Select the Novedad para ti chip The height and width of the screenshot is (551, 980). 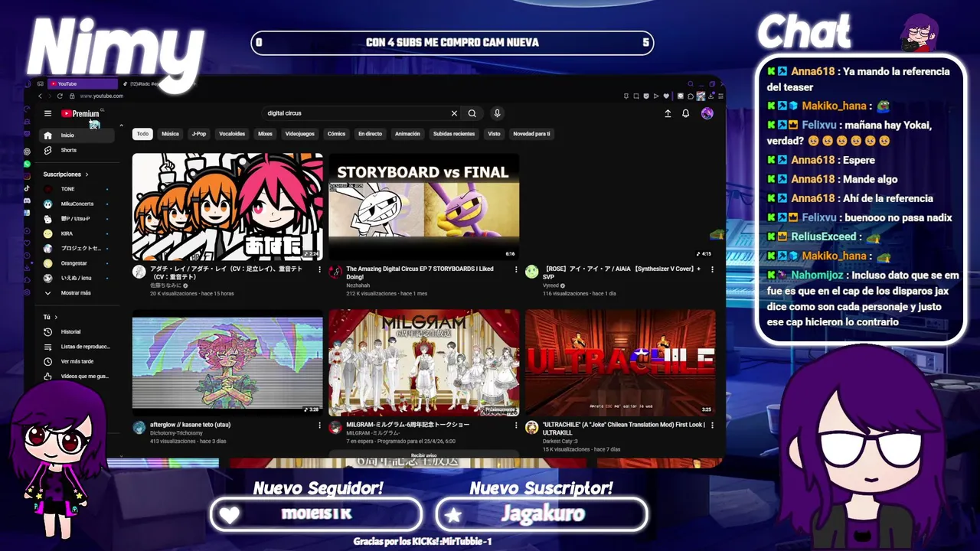click(x=531, y=134)
